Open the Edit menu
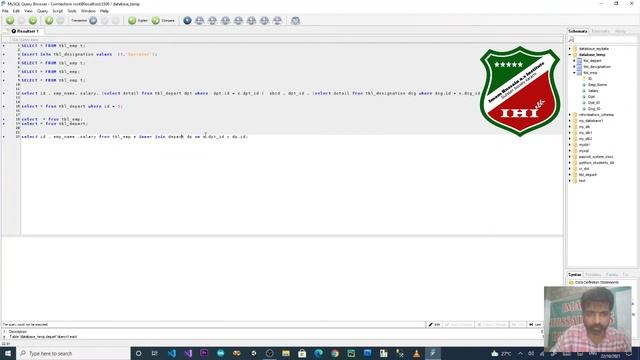 [x=16, y=11]
